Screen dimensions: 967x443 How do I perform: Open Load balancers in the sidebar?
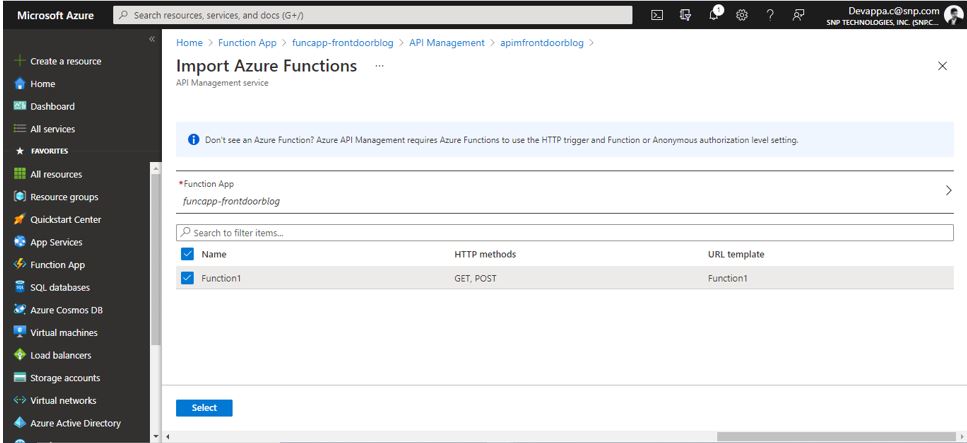tap(60, 355)
